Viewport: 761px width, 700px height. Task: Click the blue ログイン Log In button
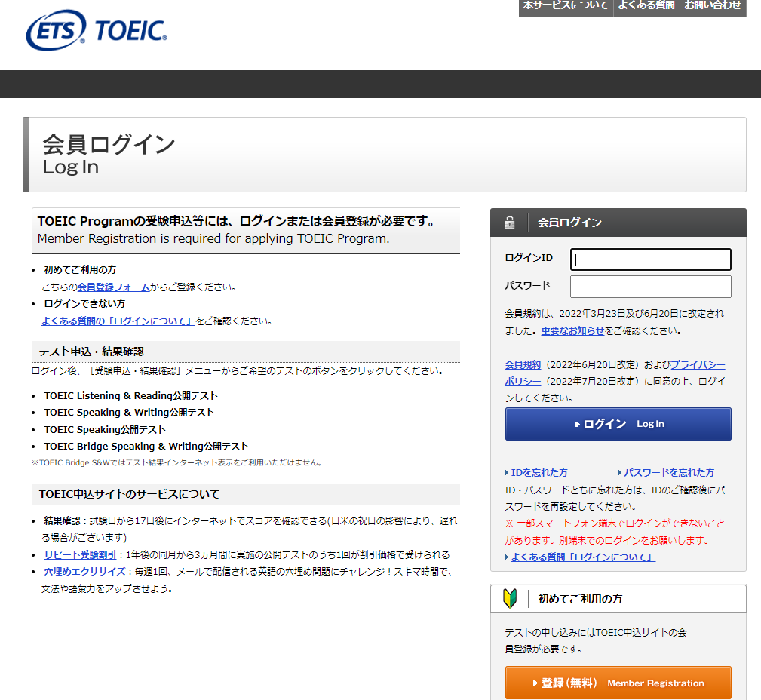click(x=618, y=424)
